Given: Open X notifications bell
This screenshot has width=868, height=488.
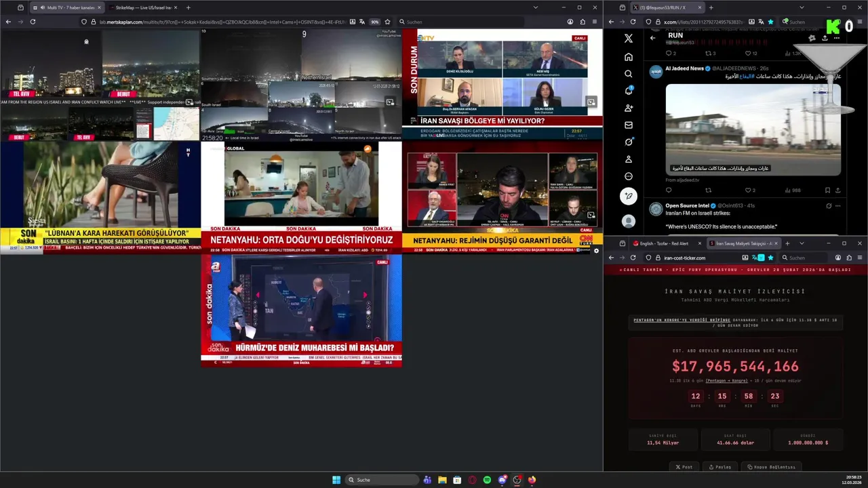Looking at the screenshot, I should pyautogui.click(x=629, y=91).
